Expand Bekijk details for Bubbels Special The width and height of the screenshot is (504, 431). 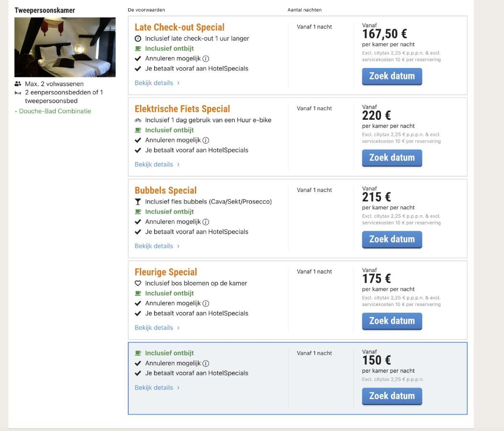pos(157,246)
